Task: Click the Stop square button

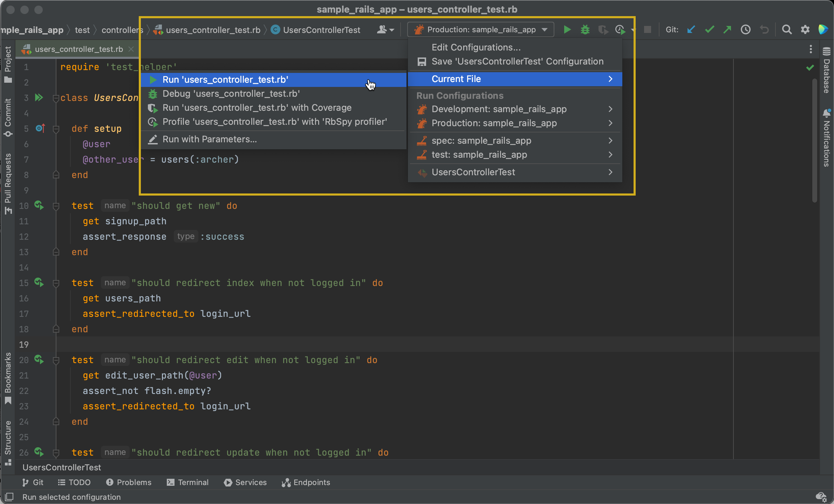Action: 647,30
